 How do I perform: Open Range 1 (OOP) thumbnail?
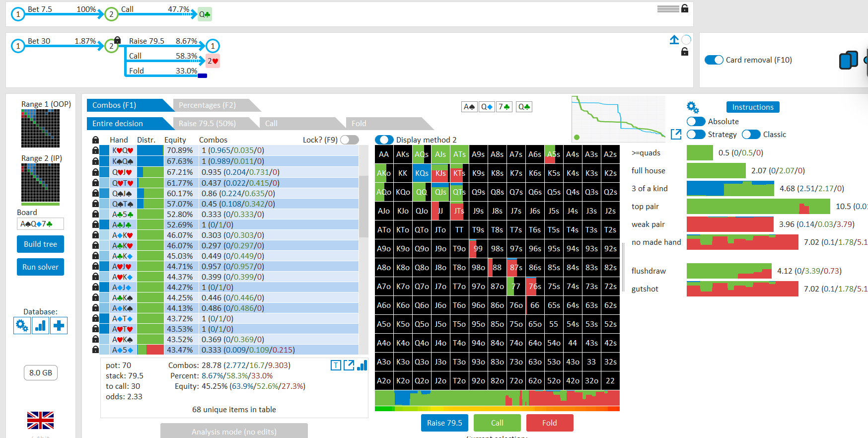point(40,129)
